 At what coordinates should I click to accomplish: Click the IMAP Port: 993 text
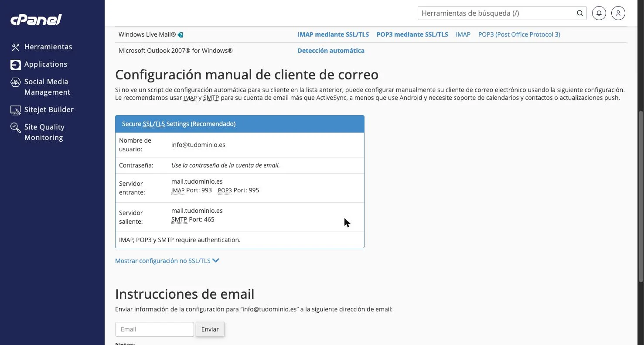pyautogui.click(x=191, y=190)
